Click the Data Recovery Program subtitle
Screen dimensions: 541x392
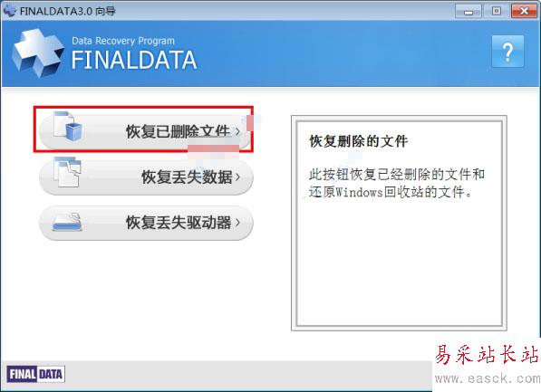[123, 41]
